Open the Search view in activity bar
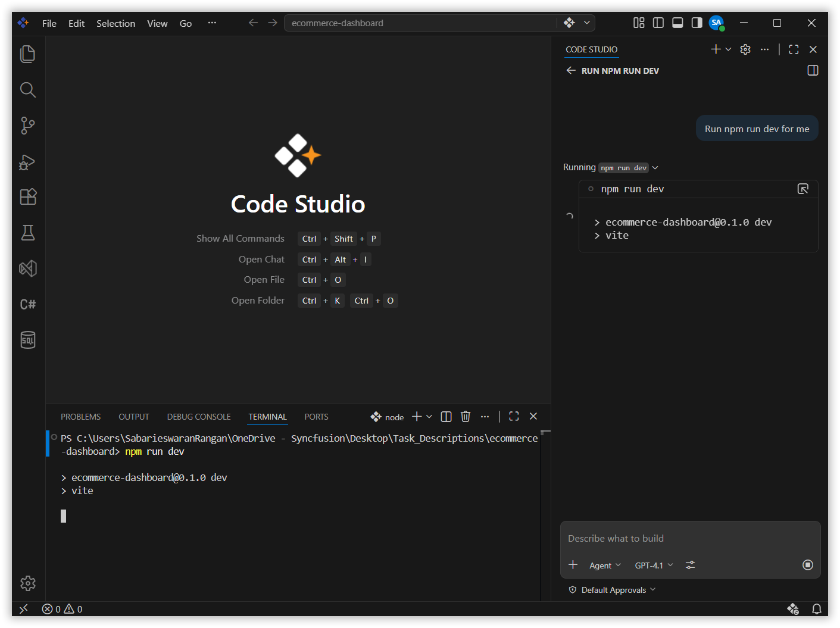 28,90
